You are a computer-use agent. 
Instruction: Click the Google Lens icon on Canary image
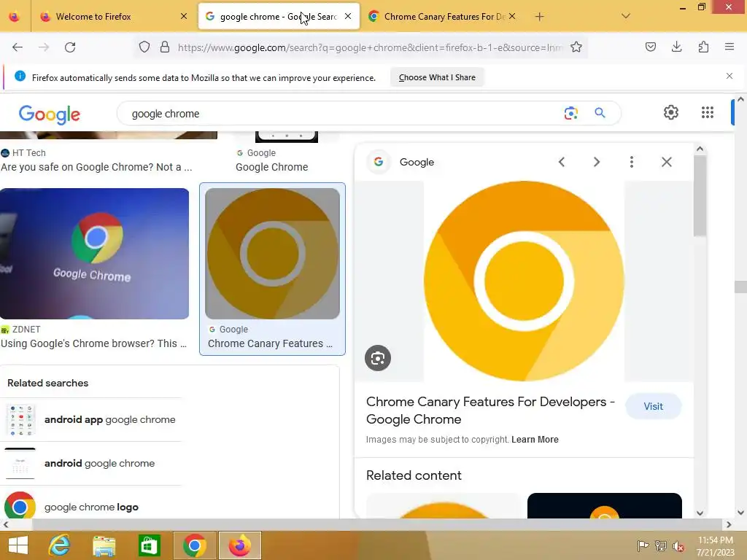[x=378, y=358]
